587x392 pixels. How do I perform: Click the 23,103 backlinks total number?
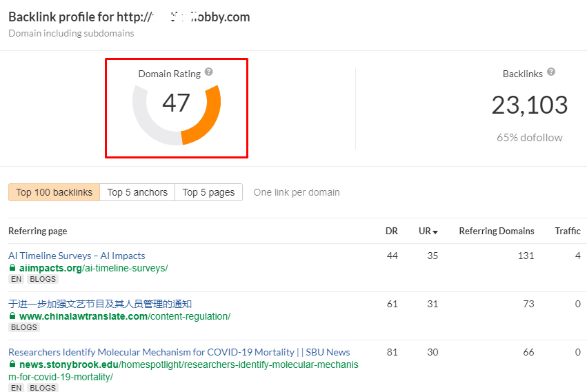[x=529, y=105]
